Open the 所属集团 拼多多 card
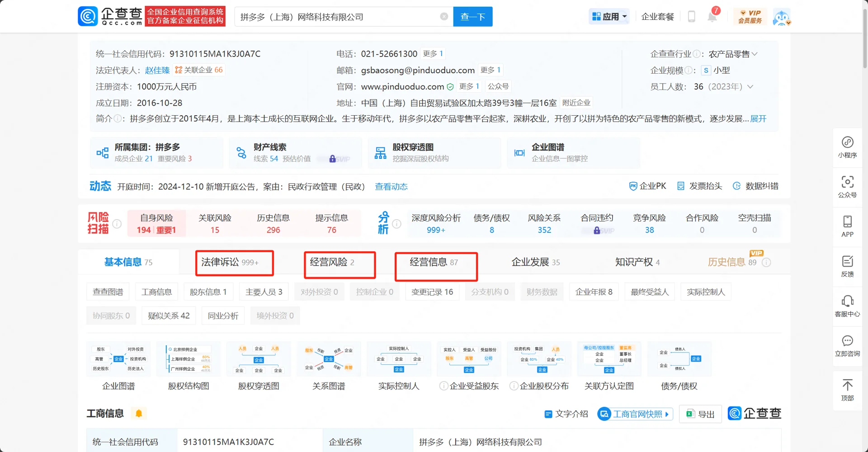The height and width of the screenshot is (452, 868). 156,153
